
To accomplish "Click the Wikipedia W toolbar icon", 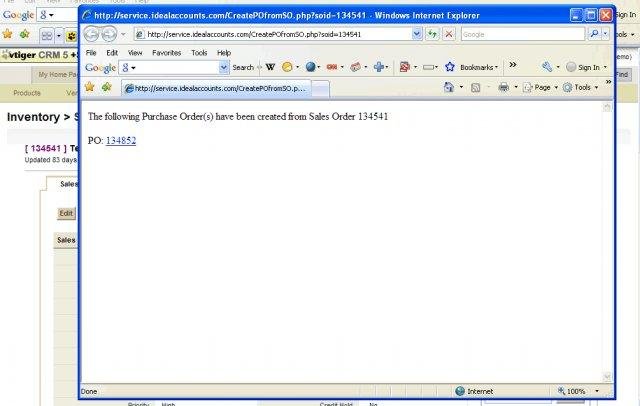I will [270, 67].
